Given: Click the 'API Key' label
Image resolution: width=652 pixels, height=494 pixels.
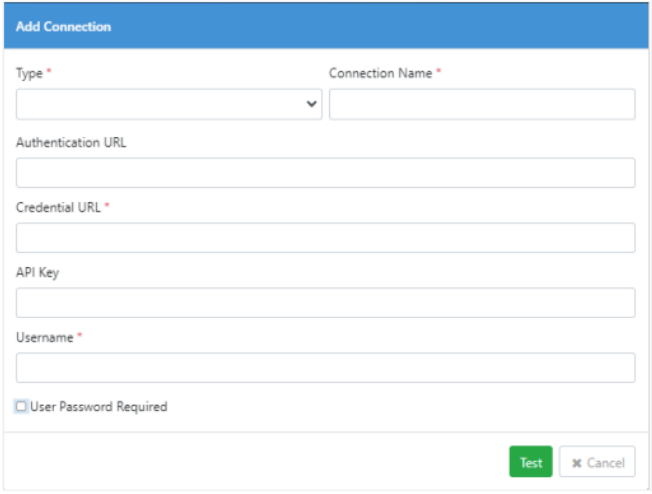Looking at the screenshot, I should click(37, 273).
